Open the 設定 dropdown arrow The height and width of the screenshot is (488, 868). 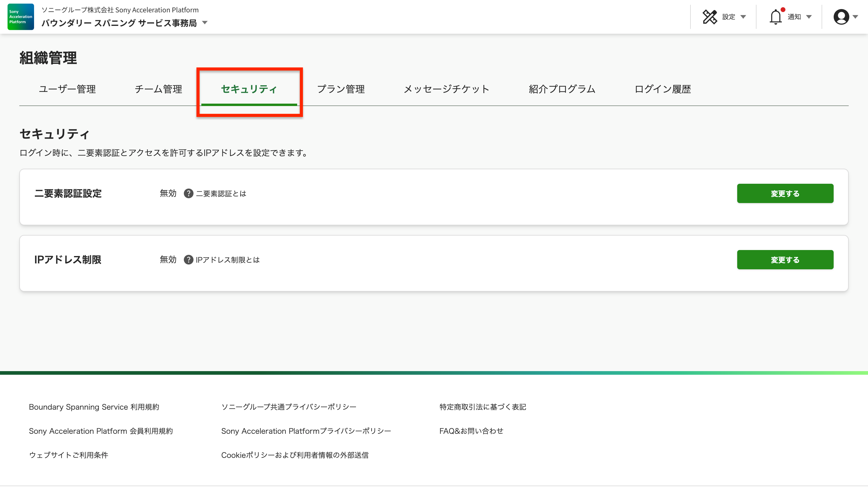pos(743,17)
